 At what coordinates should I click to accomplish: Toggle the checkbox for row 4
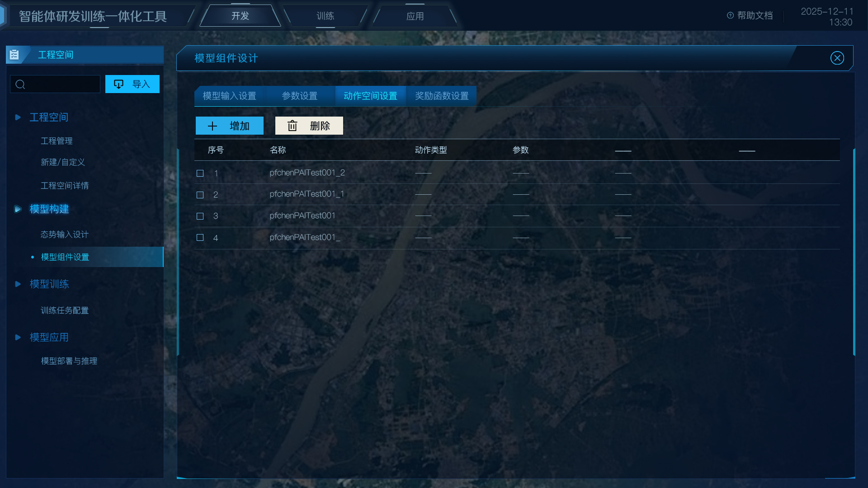point(200,238)
